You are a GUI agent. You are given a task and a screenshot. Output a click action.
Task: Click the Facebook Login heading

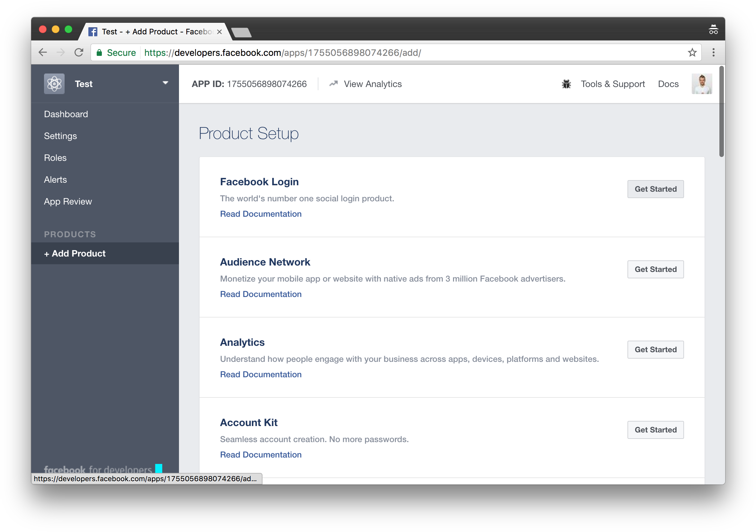click(259, 182)
